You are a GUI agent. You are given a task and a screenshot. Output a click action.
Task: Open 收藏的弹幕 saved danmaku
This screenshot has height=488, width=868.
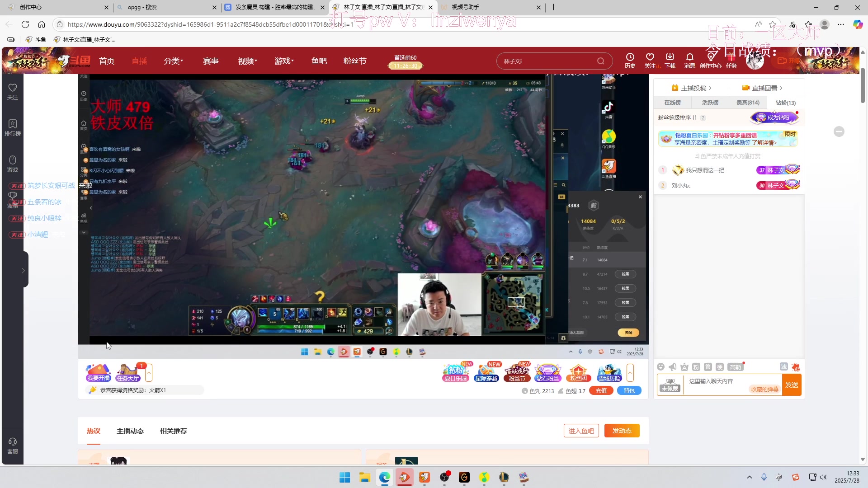coord(764,389)
